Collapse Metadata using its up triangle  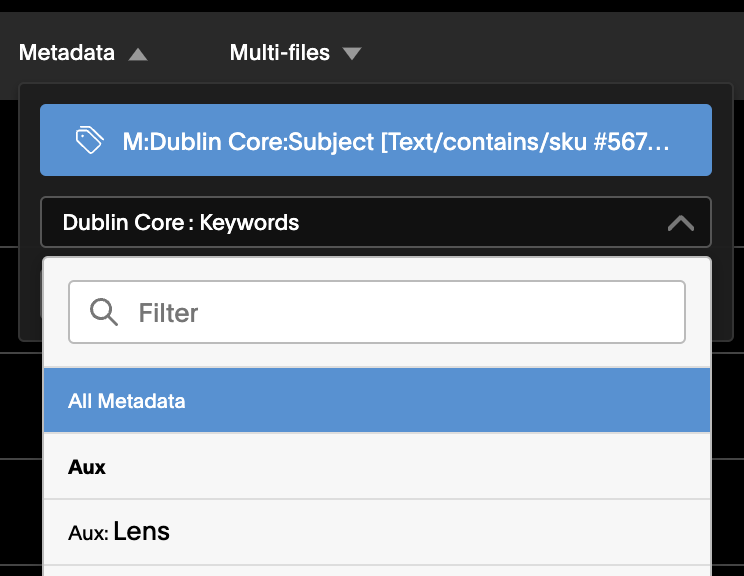138,54
